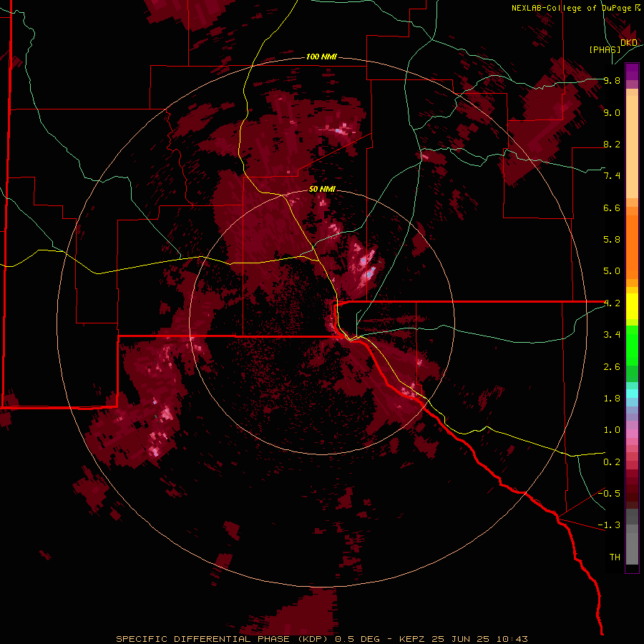Select the bright green band of the color bar
Screen dimensions: 644x644
click(632, 346)
